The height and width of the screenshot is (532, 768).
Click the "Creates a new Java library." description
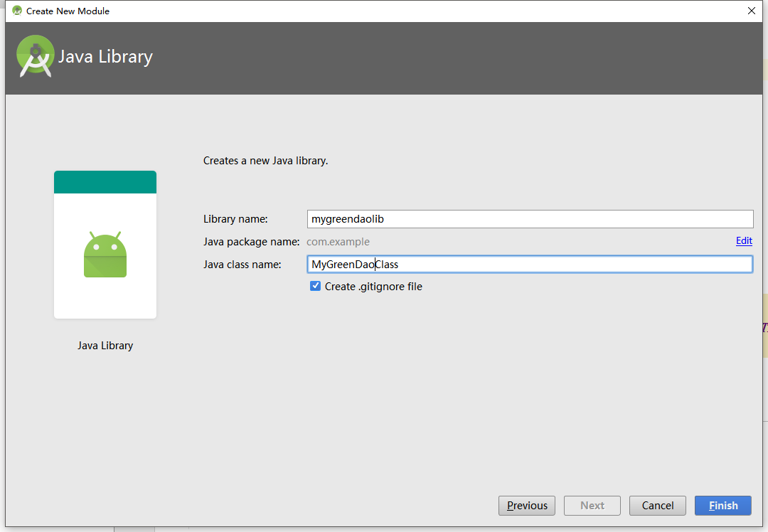click(x=265, y=161)
